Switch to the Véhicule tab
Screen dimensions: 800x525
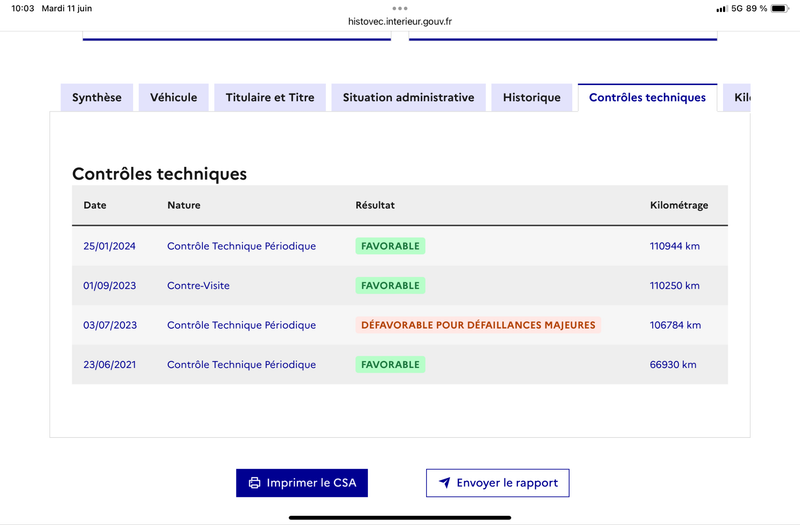point(173,97)
